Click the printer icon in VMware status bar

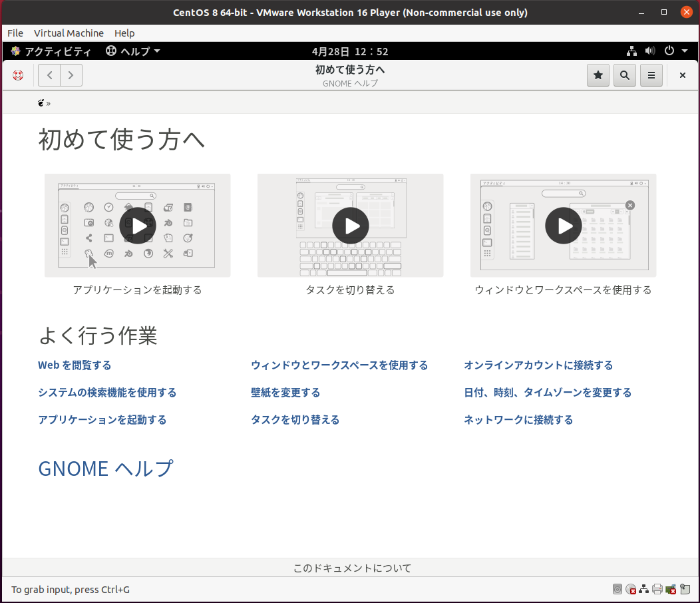(x=657, y=589)
